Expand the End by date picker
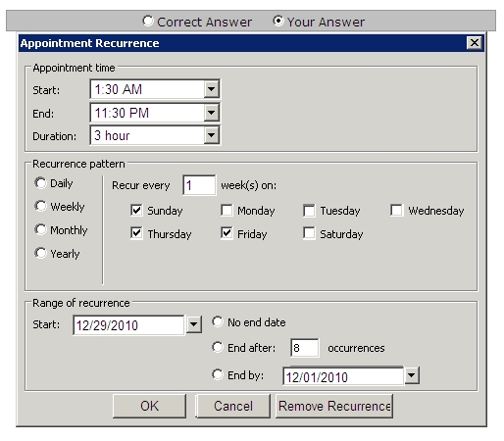 click(x=412, y=375)
